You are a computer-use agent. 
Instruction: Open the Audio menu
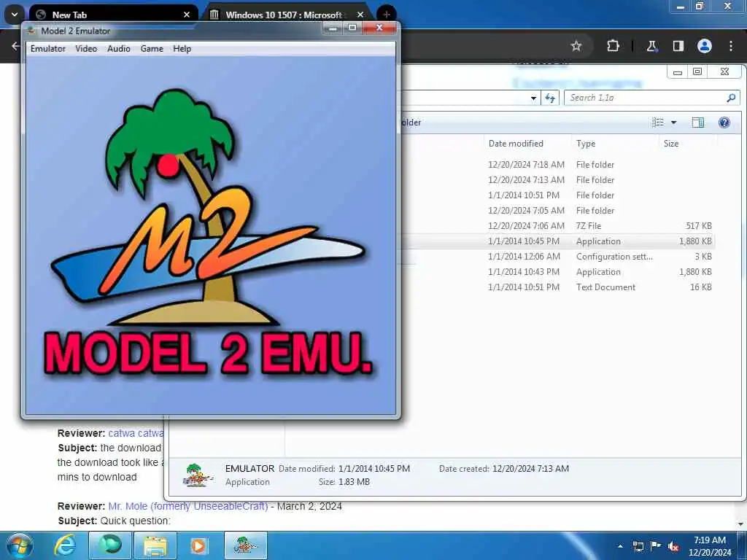[119, 49]
